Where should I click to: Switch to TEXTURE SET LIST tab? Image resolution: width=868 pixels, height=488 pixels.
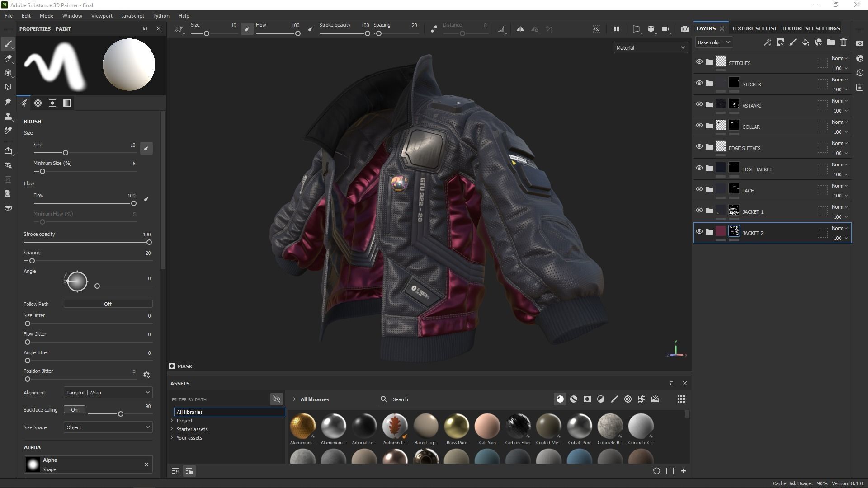coord(754,28)
